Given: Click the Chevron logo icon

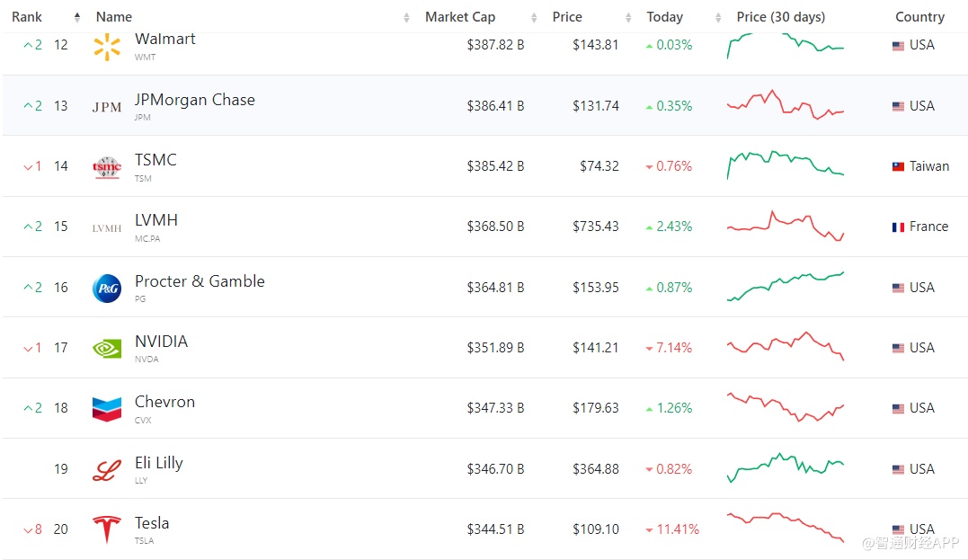Looking at the screenshot, I should (x=107, y=409).
